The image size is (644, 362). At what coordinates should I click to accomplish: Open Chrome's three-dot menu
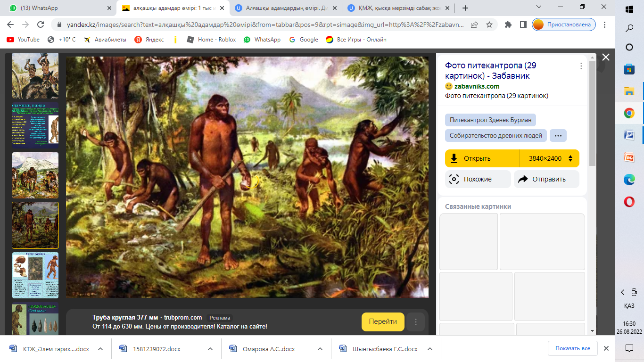pyautogui.click(x=605, y=25)
